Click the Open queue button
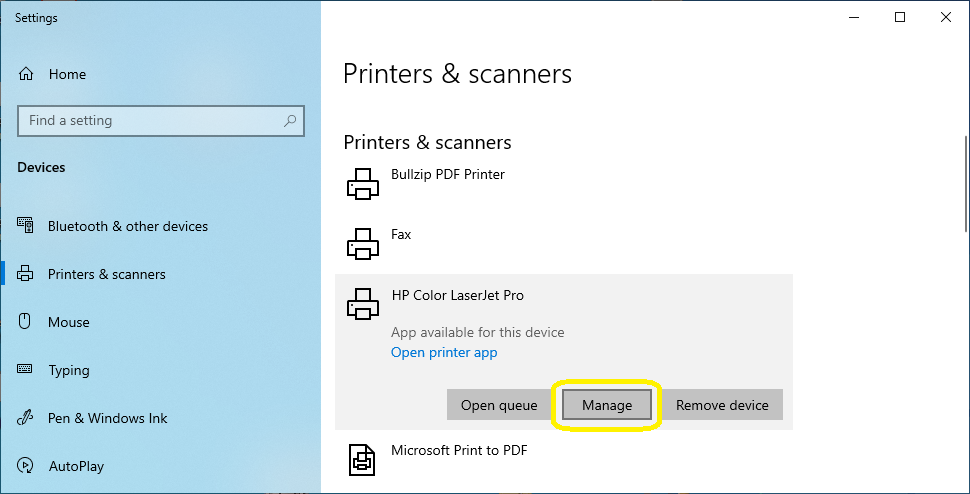The image size is (970, 494). pos(499,405)
